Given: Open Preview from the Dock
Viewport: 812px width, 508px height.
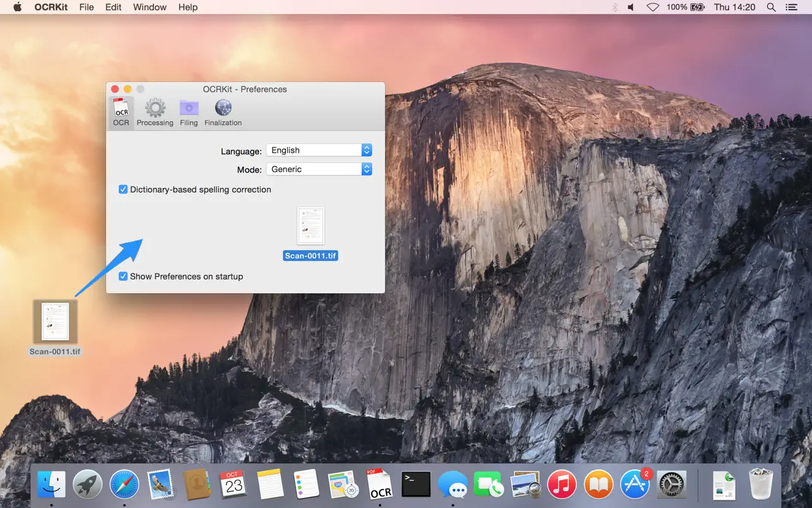Looking at the screenshot, I should click(525, 485).
